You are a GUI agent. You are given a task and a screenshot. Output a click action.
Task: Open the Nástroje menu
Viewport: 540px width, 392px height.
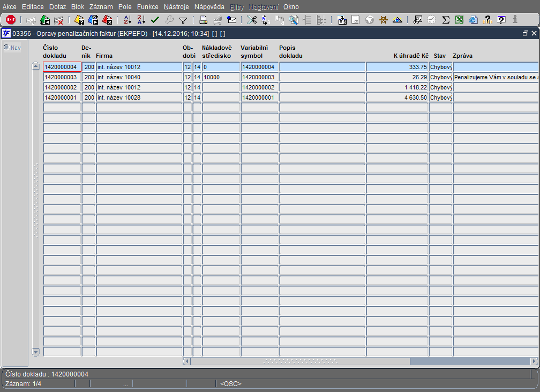[176, 7]
